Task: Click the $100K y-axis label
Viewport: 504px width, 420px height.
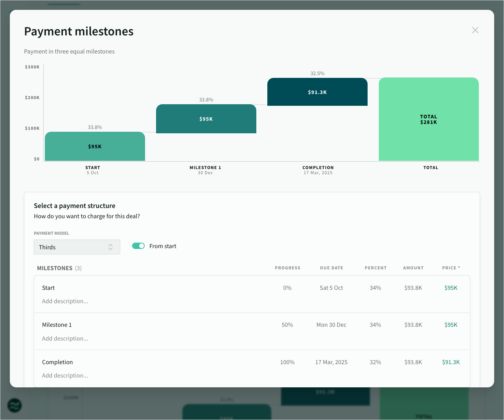Action: [x=32, y=128]
